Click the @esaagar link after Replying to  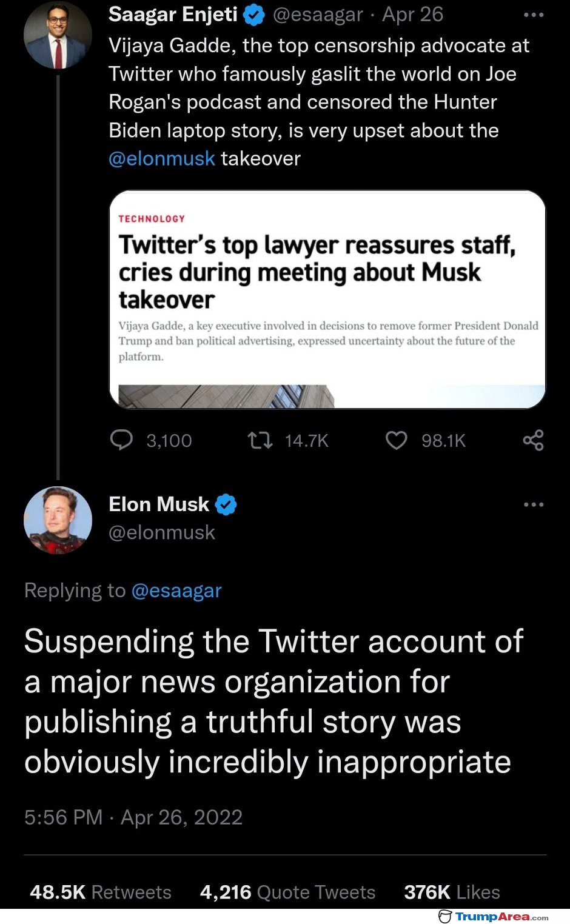[176, 590]
